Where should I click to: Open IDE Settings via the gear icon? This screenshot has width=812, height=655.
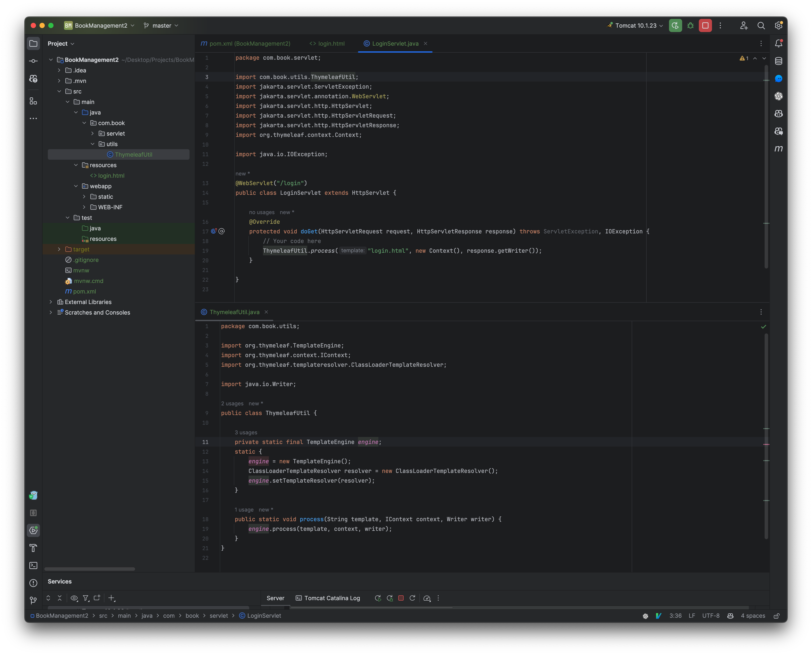(779, 25)
